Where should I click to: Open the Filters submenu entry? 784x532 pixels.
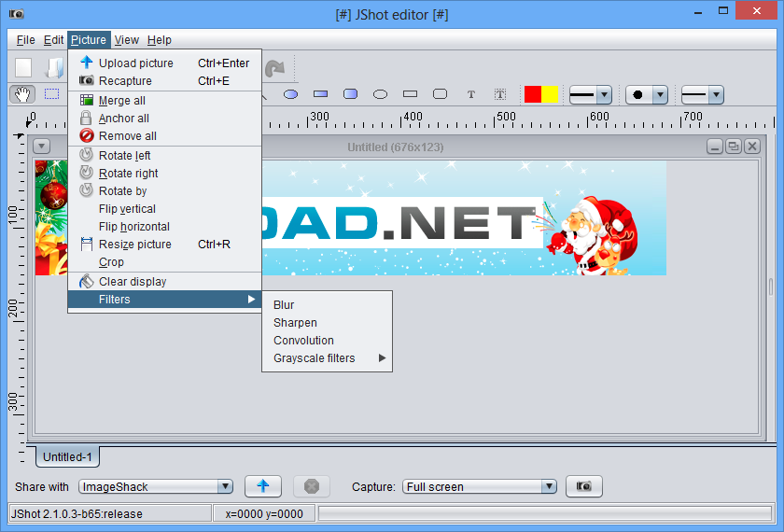[x=164, y=299]
